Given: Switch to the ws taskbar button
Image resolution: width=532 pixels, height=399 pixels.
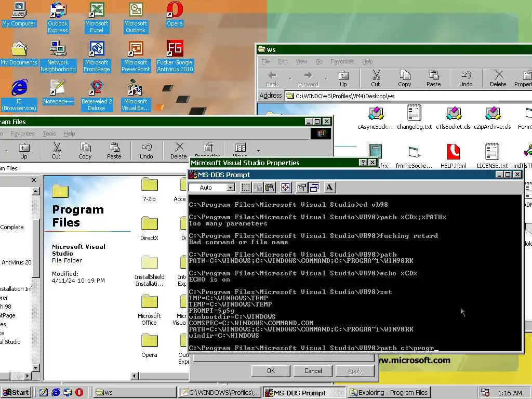Looking at the screenshot, I should [135, 393].
